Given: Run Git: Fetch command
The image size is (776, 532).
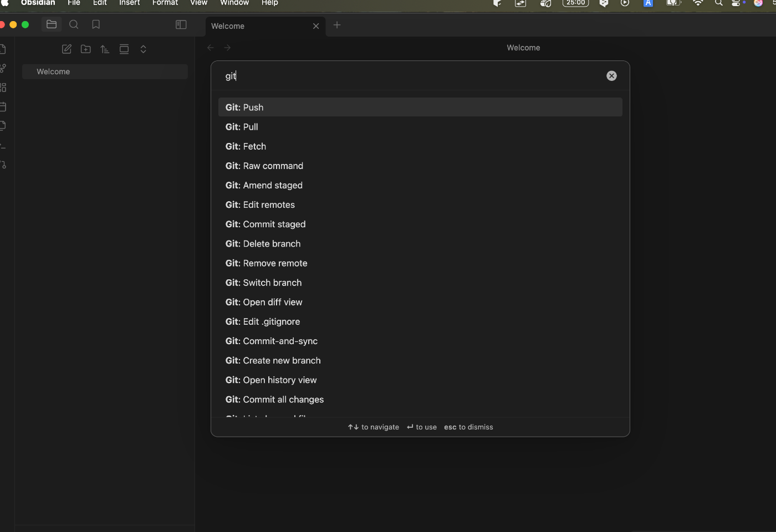Looking at the screenshot, I should point(420,146).
